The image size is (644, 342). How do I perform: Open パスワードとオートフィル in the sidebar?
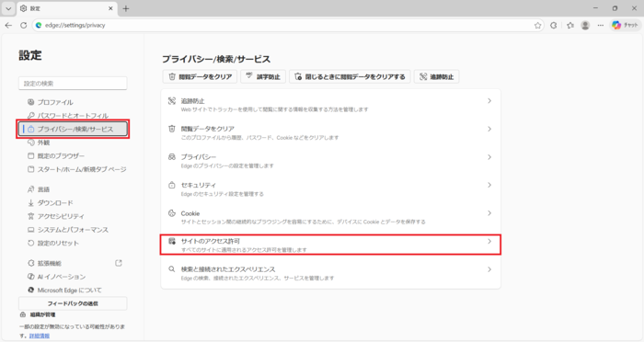73,116
